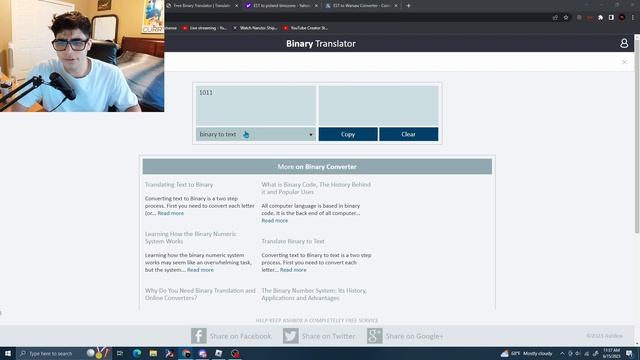Focus the binary input box containing 1011
640x360 pixels.
256,105
